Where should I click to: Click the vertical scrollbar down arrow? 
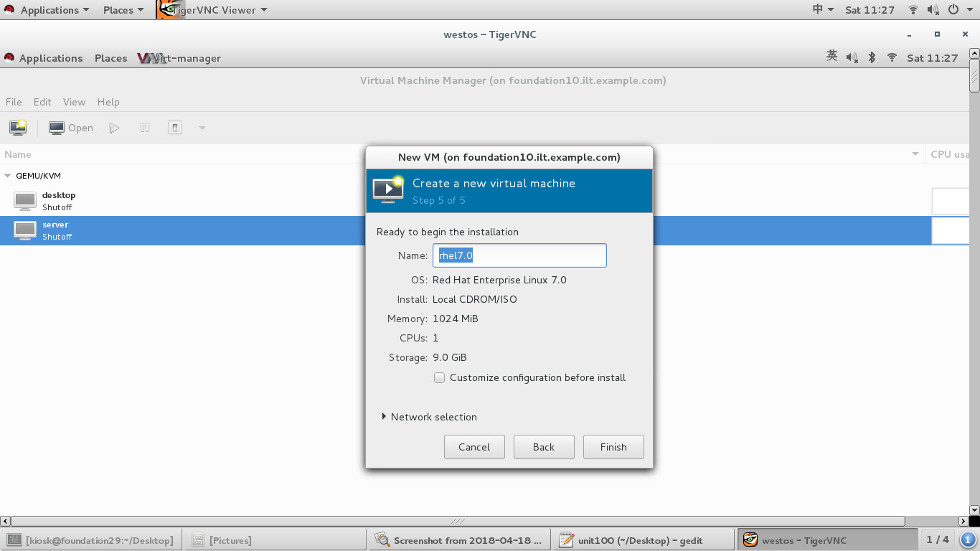974,511
